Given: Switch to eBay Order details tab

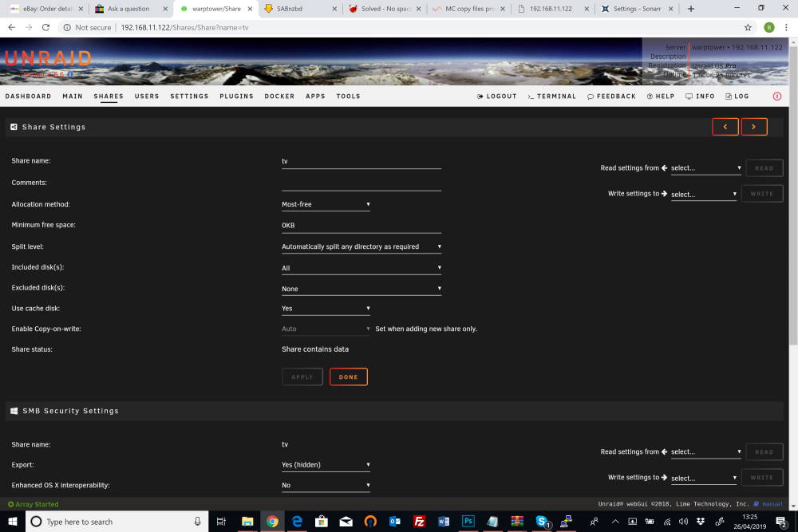Looking at the screenshot, I should click(47, 9).
